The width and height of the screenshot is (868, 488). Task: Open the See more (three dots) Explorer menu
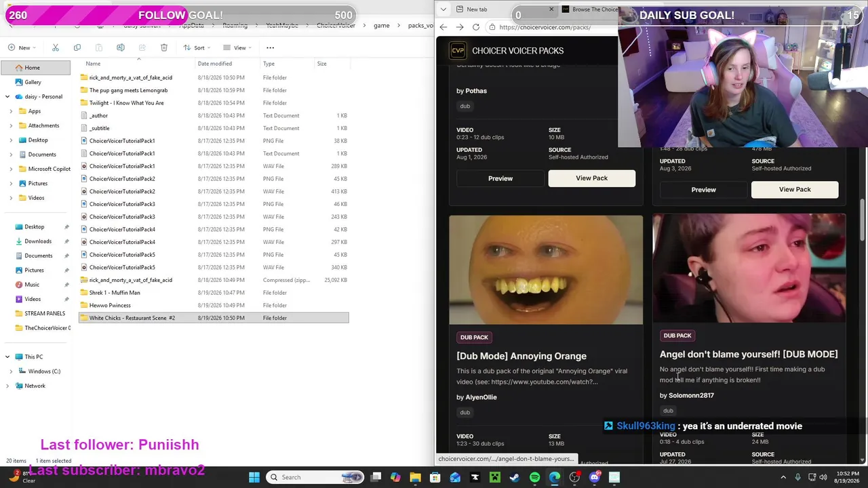pyautogui.click(x=270, y=47)
